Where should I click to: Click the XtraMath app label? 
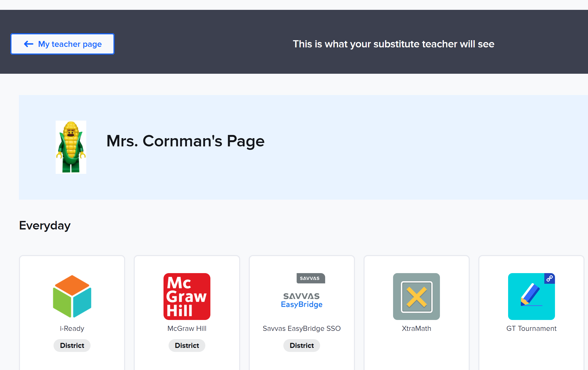coord(416,328)
